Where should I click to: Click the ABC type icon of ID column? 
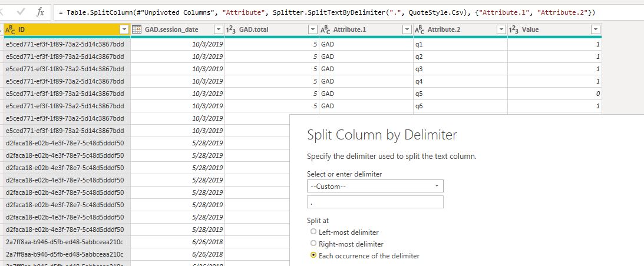(10, 29)
